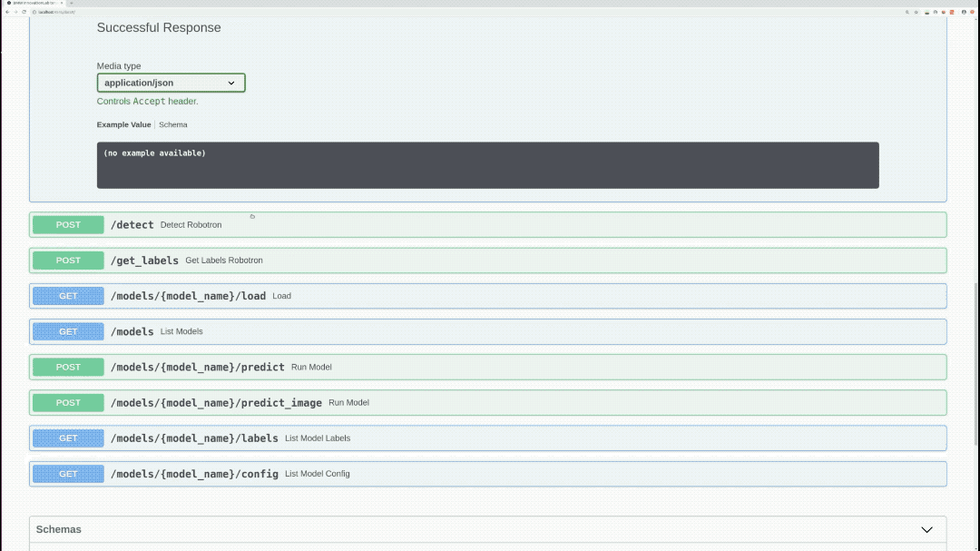Go back with browser back arrow
The image size is (980, 551).
coord(7,12)
